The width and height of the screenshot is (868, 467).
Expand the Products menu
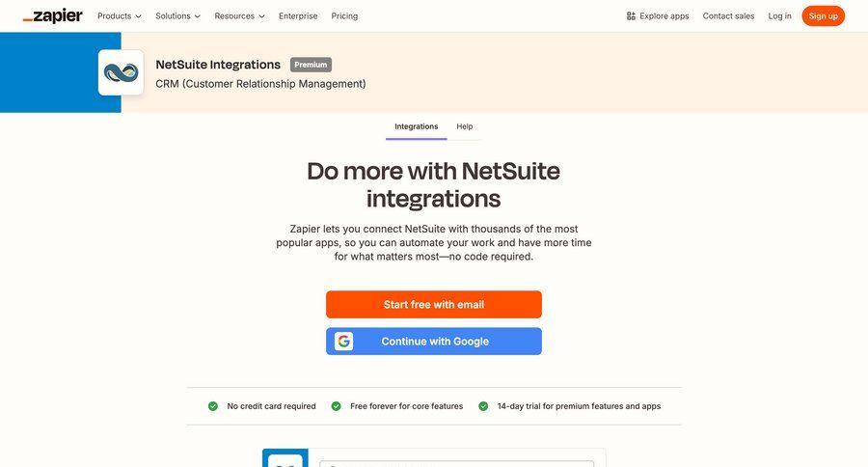click(x=119, y=16)
